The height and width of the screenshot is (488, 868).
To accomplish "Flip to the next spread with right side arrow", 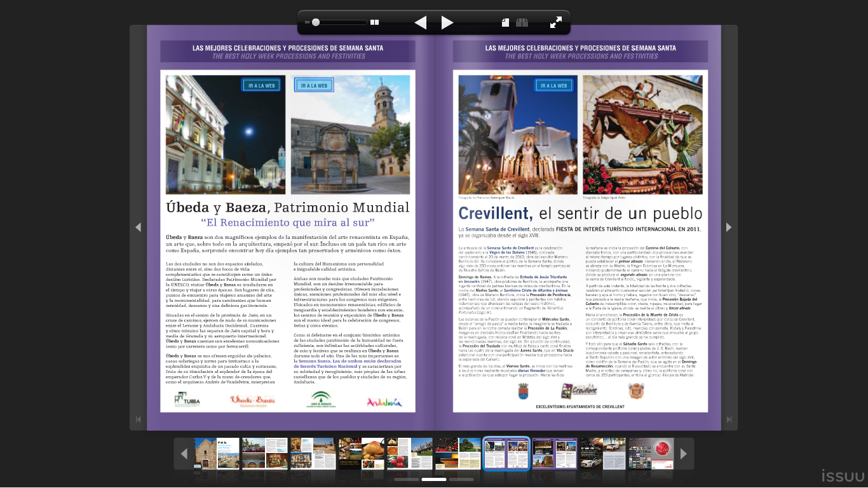I will pos(729,227).
